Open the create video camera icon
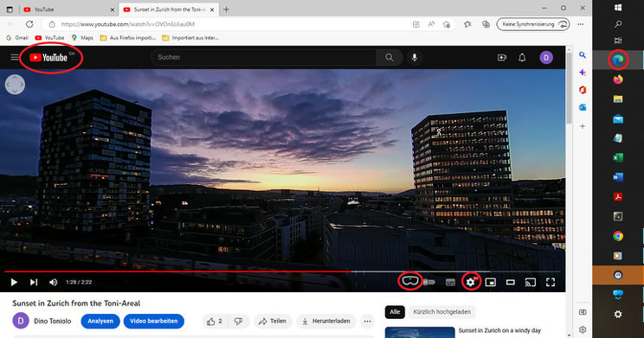This screenshot has height=338, width=644. 502,57
